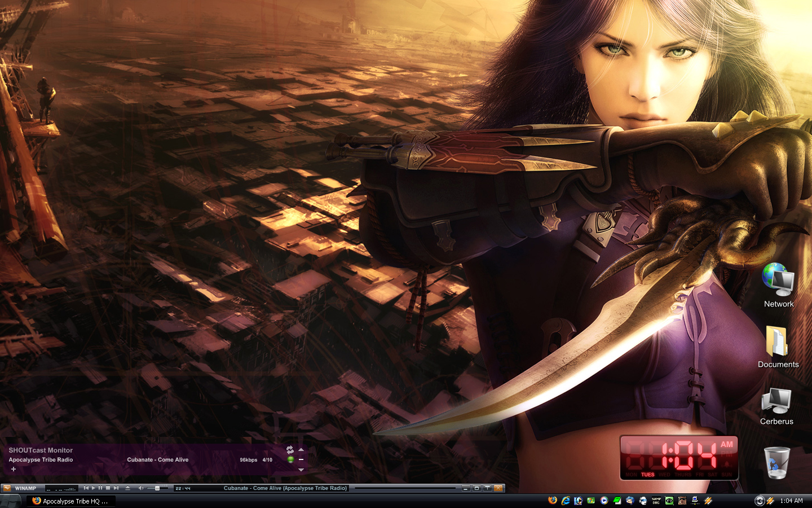
Task: Open the system clock showing 1:04 AM
Action: point(792,501)
